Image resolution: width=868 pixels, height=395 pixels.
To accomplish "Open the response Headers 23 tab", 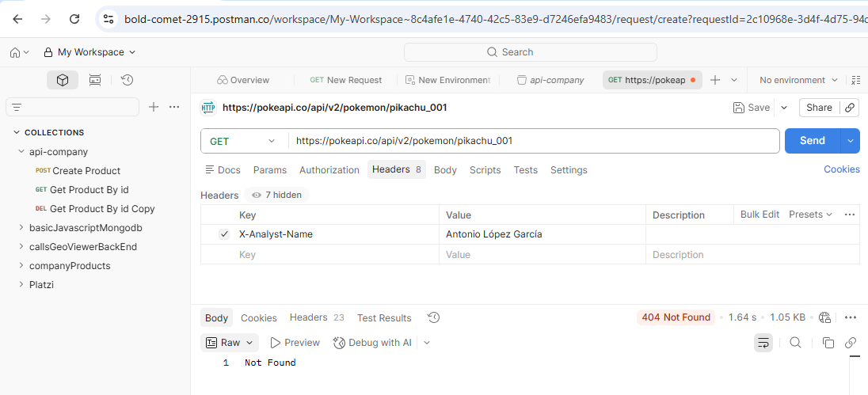I will pos(317,317).
